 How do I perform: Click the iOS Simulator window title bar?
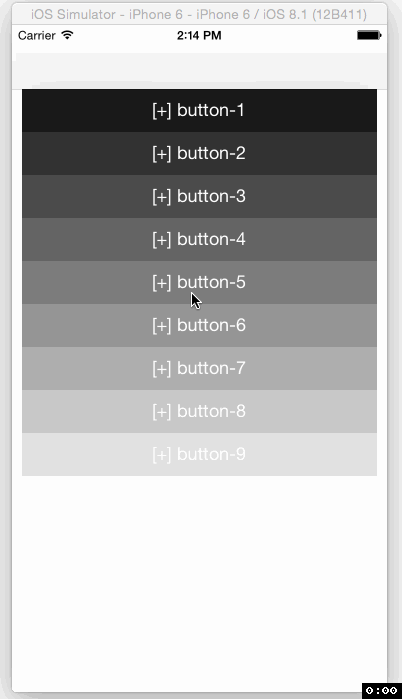[x=199, y=14]
